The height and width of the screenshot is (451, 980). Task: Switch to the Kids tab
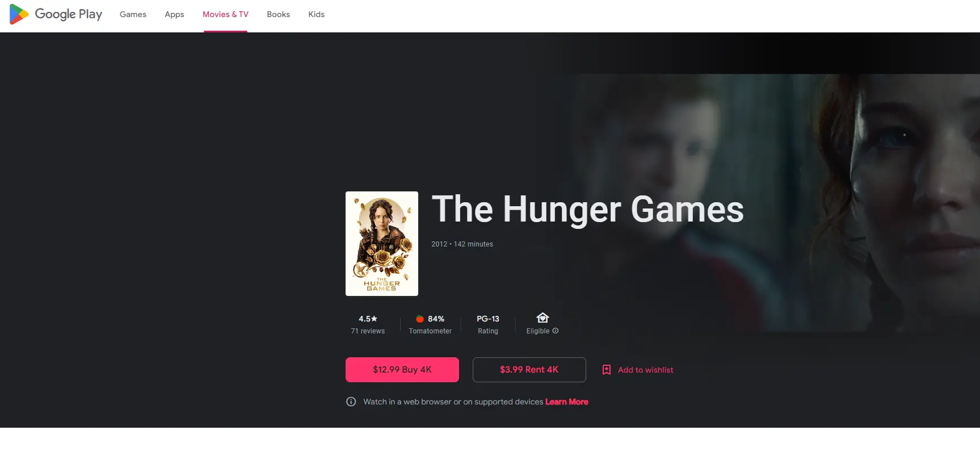click(x=316, y=14)
